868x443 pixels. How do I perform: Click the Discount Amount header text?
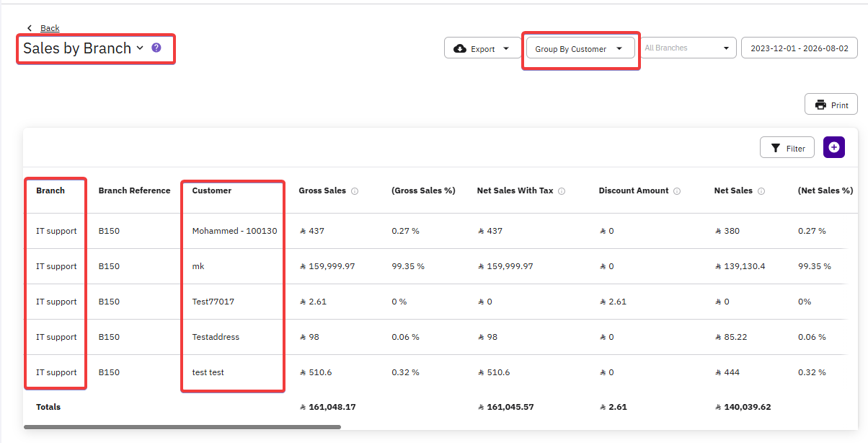634,190
